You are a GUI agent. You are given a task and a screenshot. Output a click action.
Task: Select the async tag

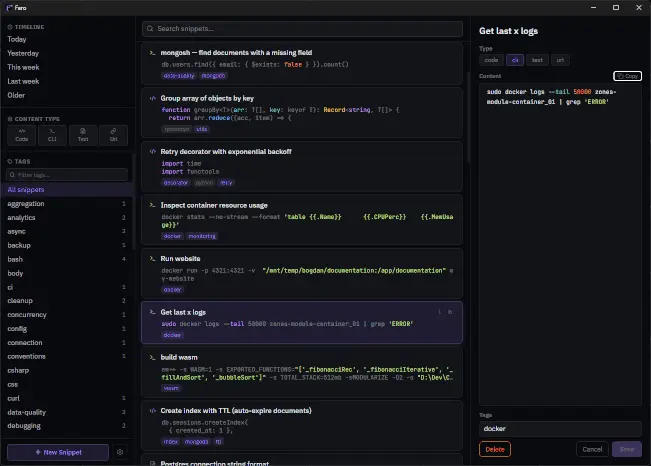coord(66,231)
